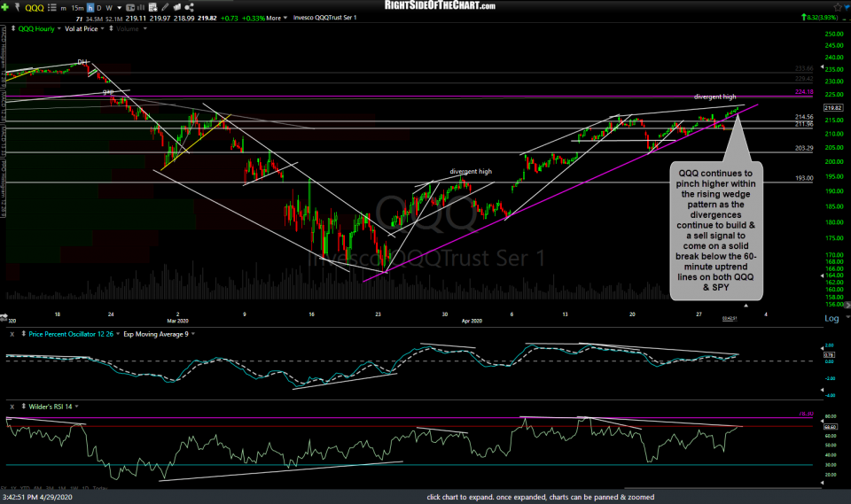
Task: Click the 219.82 current price marker on scale
Action: coord(833,107)
